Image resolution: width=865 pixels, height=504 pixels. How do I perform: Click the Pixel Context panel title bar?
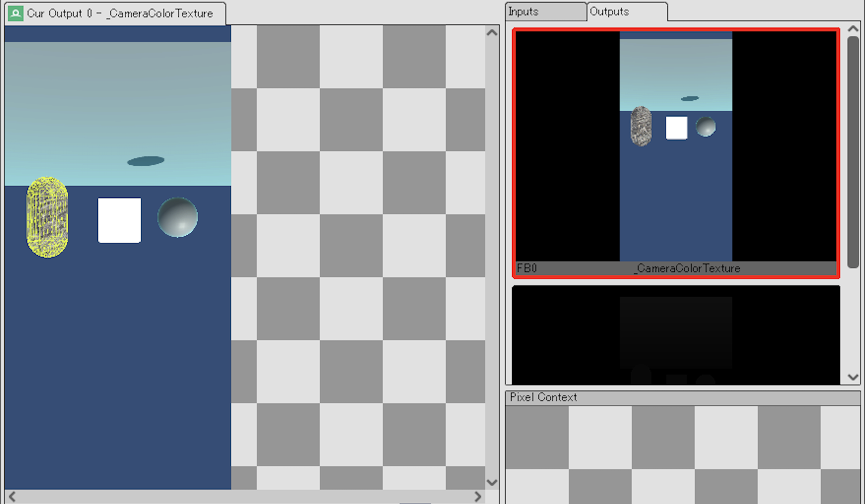542,397
